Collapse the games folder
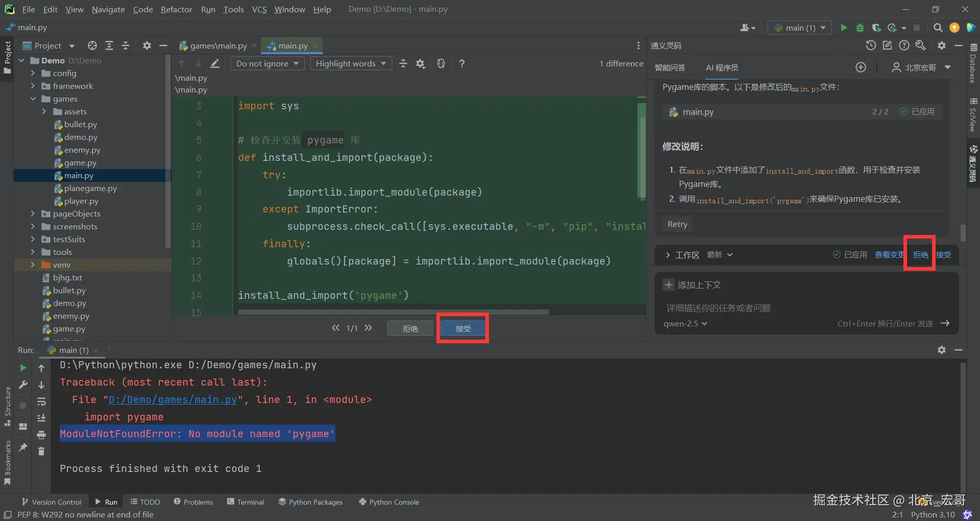The height and width of the screenshot is (521, 980). point(33,99)
